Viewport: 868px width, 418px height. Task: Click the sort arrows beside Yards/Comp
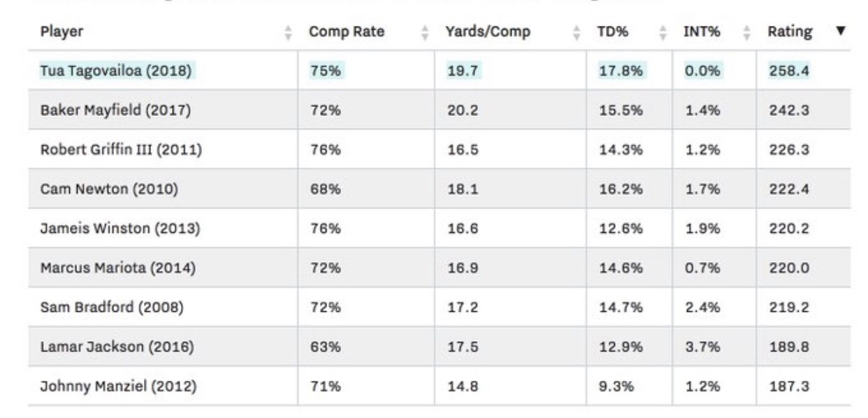(x=577, y=32)
